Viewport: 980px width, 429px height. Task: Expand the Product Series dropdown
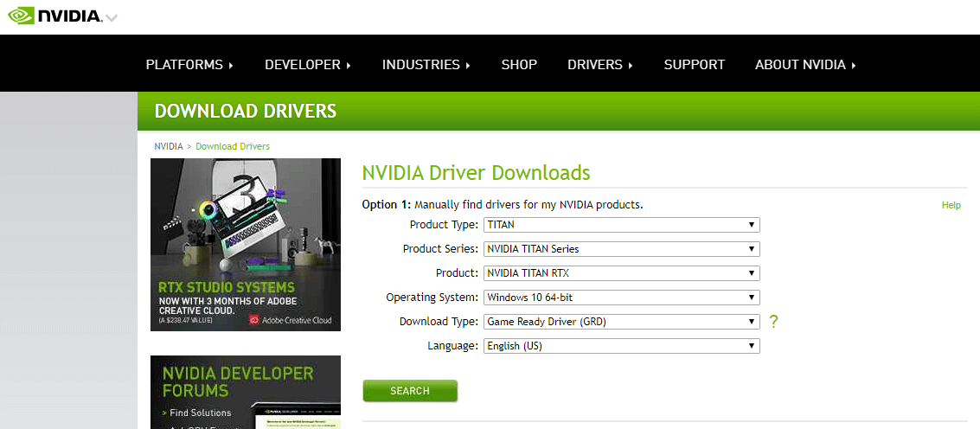(x=622, y=249)
